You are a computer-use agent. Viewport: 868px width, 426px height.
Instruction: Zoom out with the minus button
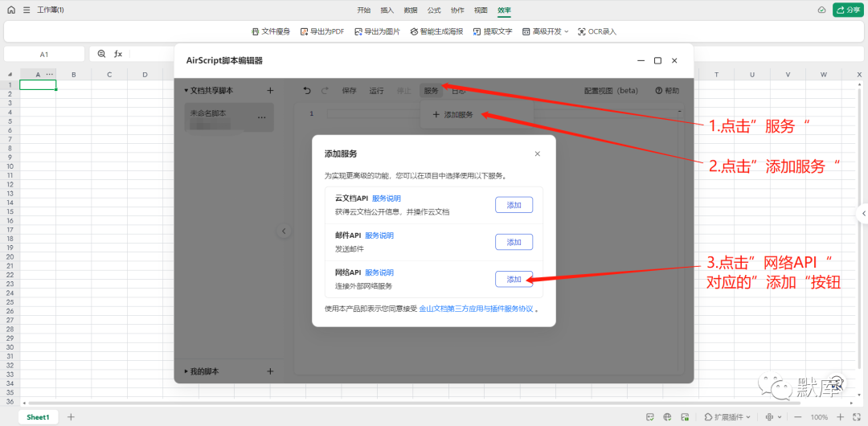pos(798,417)
